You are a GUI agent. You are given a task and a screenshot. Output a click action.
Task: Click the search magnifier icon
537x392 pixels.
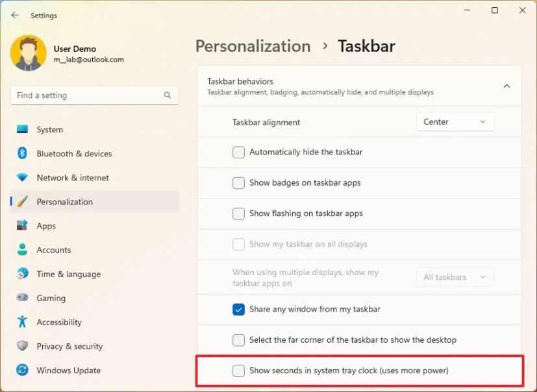(168, 95)
